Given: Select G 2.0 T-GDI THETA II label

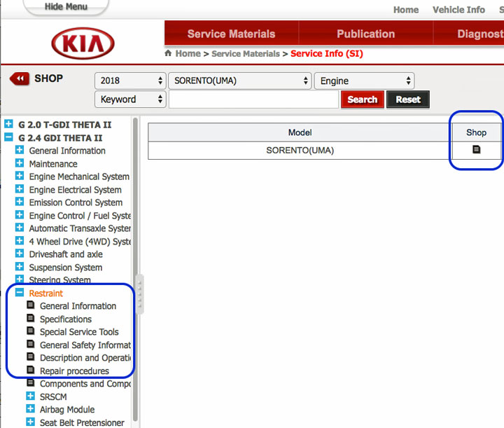Looking at the screenshot, I should [64, 125].
